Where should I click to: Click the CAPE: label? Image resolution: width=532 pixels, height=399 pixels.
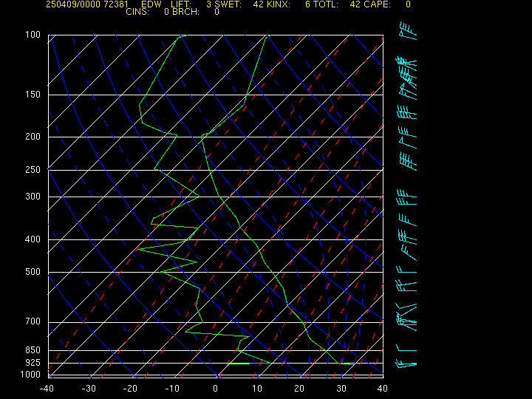(378, 4)
